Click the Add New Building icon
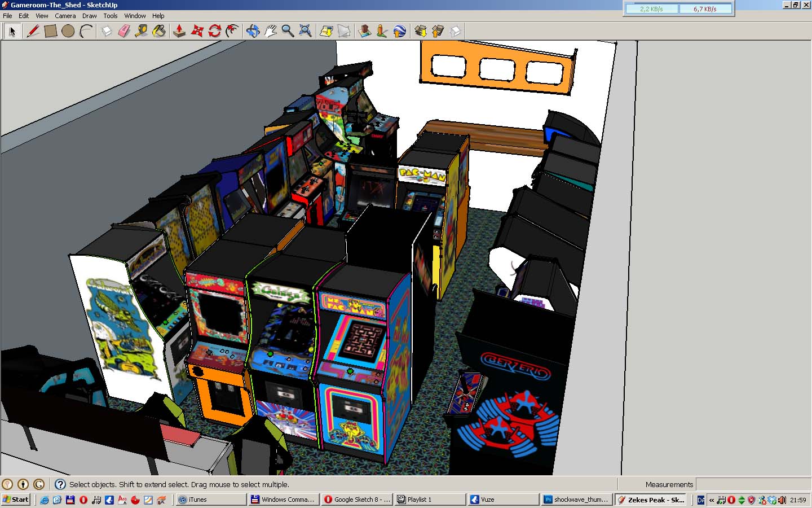The height and width of the screenshot is (508, 812). 364,31
